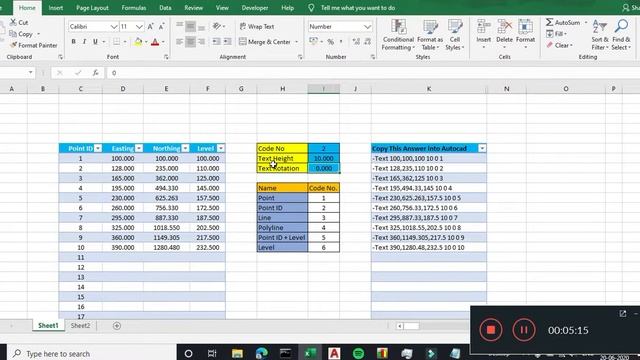The image size is (640, 360).
Task: Click the Copy icon in Clipboard
Action: 13,34
